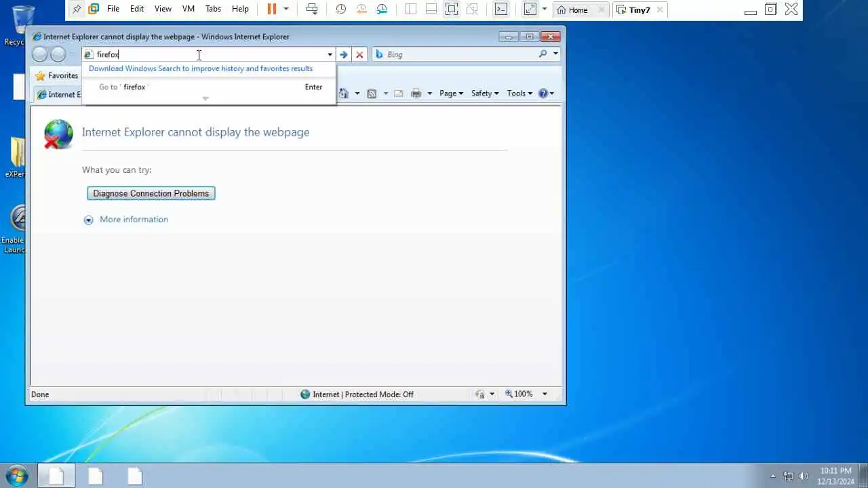Open the address bar autocomplete dropdown arrow

[330, 54]
